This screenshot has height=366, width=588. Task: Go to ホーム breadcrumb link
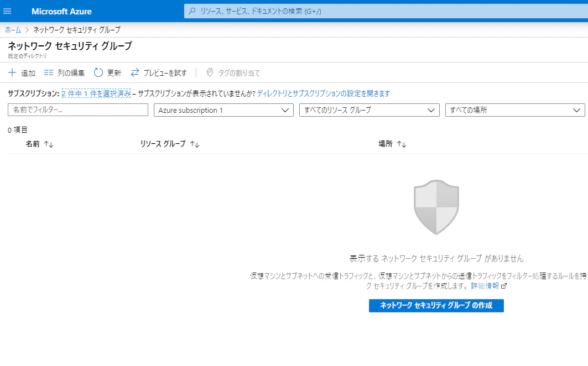13,30
